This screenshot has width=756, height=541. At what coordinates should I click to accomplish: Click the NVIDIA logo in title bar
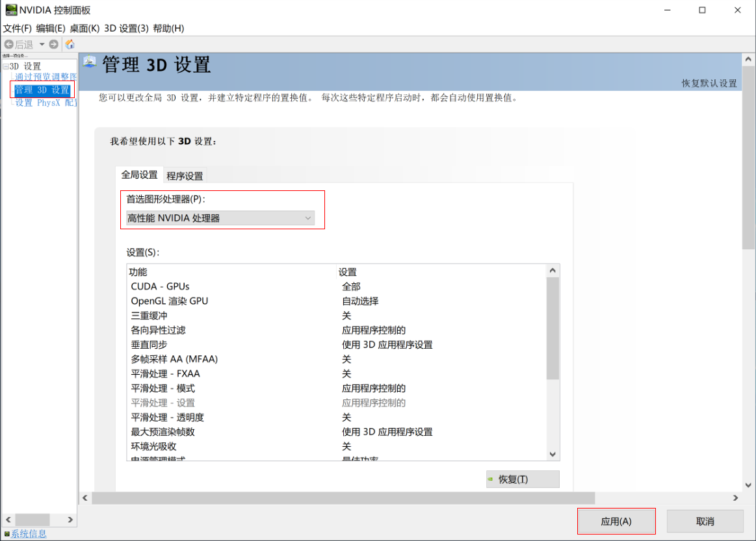coord(10,10)
